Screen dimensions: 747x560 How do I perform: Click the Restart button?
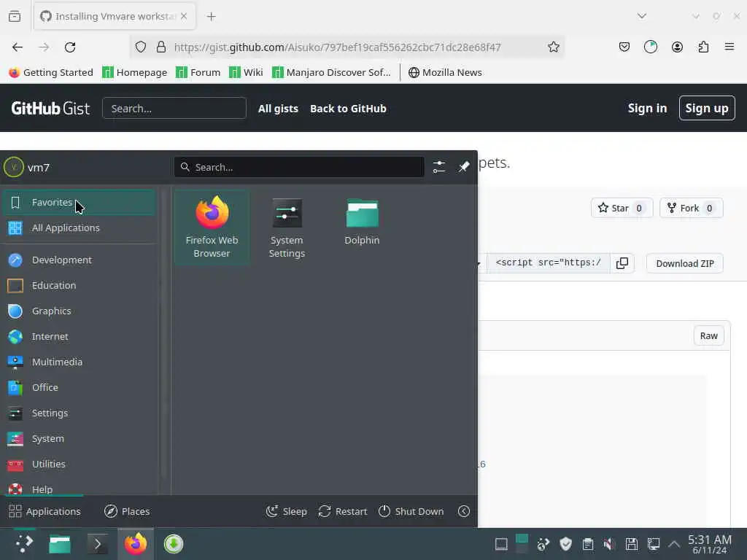(343, 511)
